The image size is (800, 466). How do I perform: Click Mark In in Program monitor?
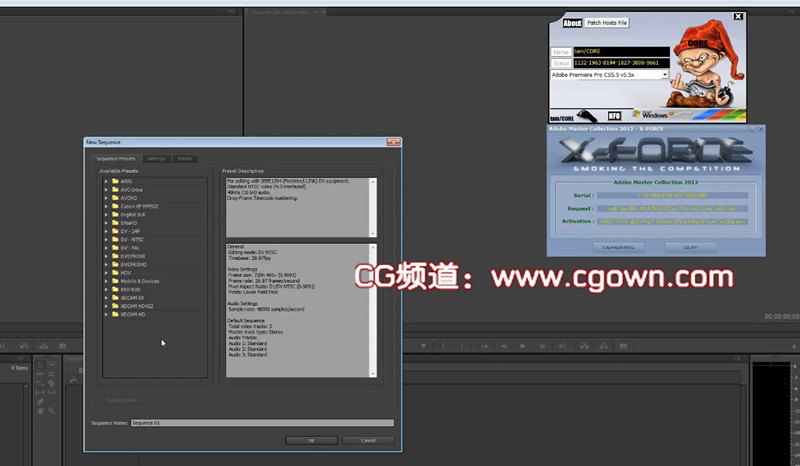click(443, 346)
